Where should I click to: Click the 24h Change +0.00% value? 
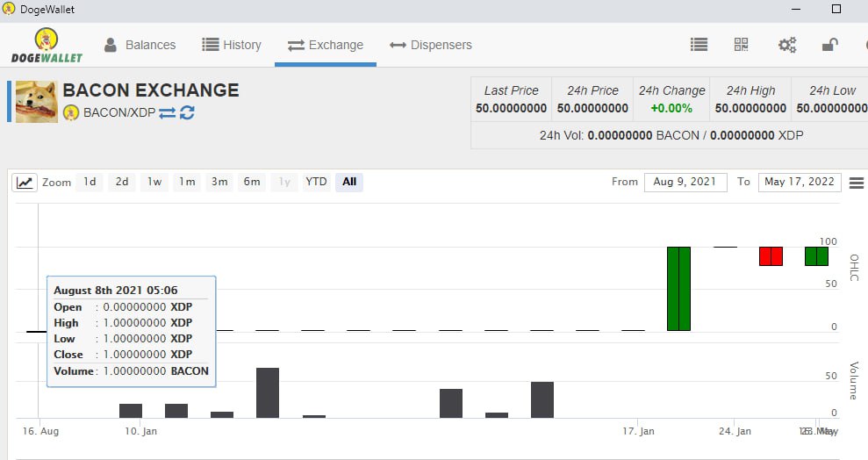(x=671, y=108)
